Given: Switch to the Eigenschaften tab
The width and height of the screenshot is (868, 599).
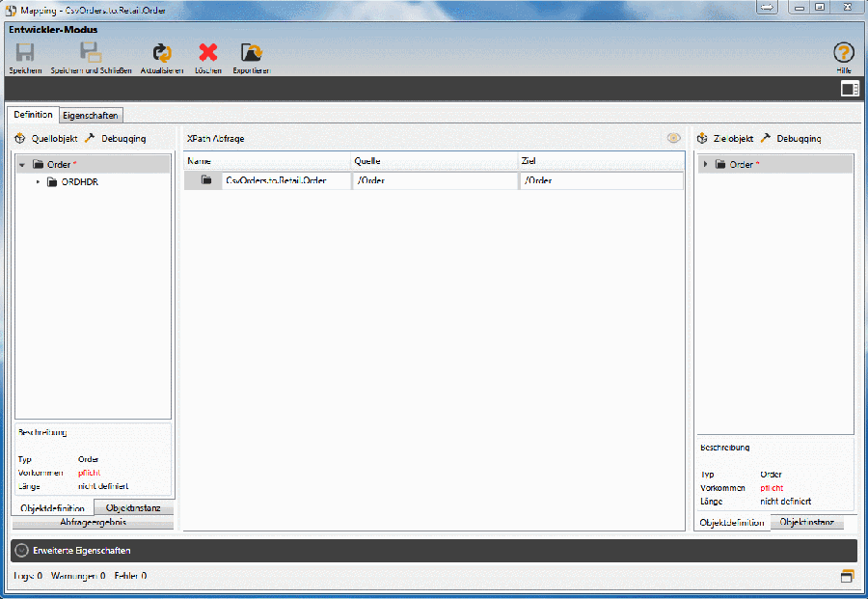Looking at the screenshot, I should (x=91, y=116).
